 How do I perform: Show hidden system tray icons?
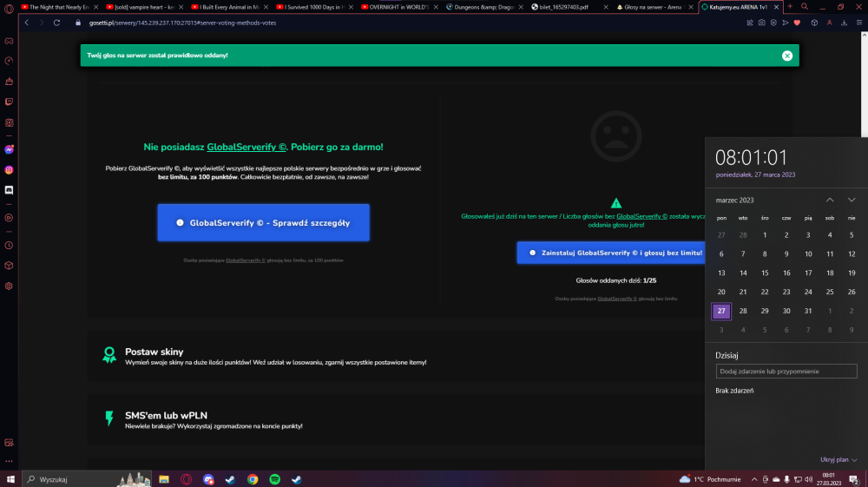point(754,479)
